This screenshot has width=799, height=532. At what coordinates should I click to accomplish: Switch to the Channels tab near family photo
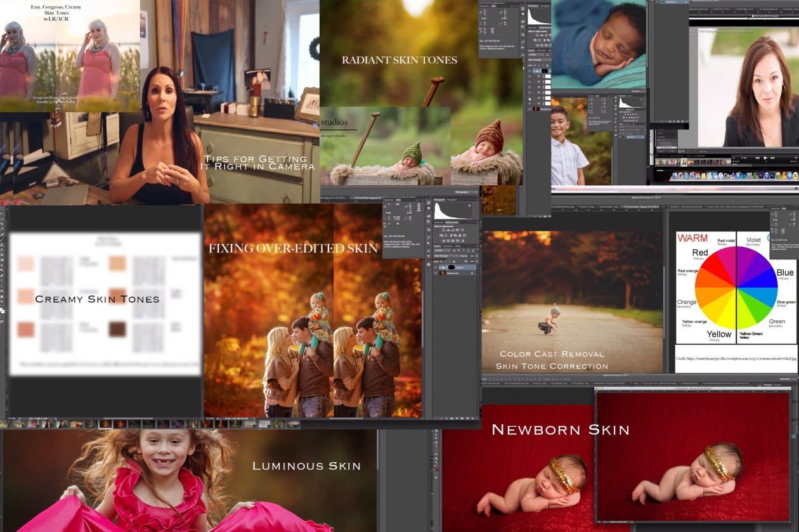447,245
